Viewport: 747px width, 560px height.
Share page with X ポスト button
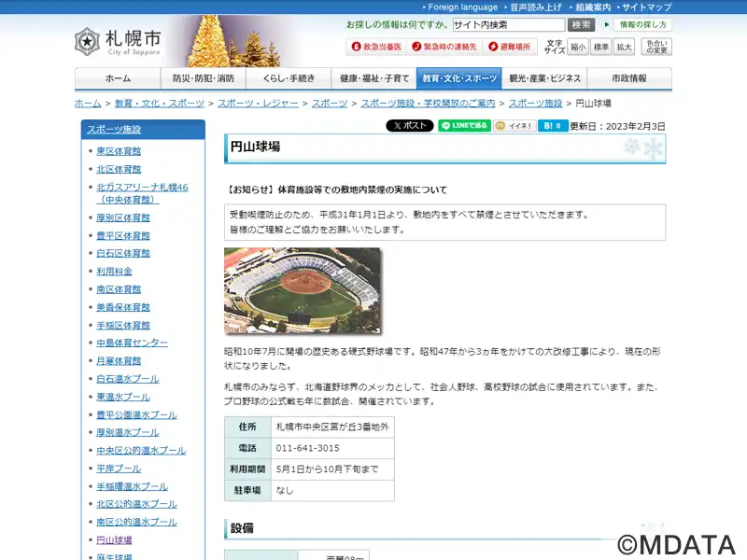click(x=409, y=126)
